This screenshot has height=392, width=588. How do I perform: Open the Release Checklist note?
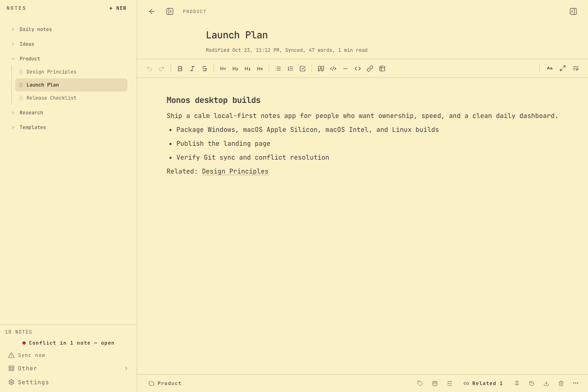click(71, 98)
